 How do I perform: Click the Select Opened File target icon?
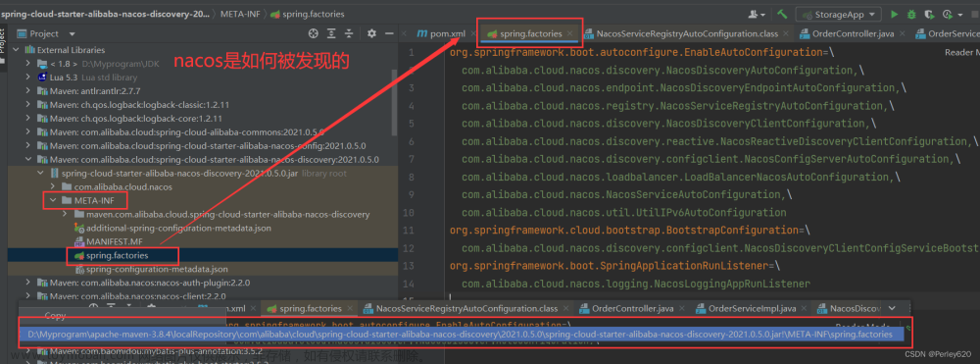tap(314, 33)
